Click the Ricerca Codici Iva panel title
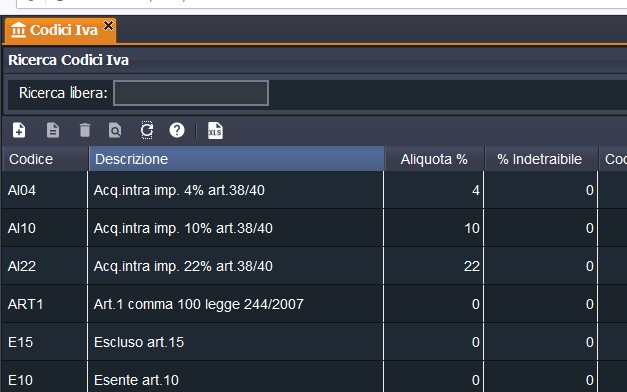This screenshot has width=627, height=392. [x=68, y=60]
